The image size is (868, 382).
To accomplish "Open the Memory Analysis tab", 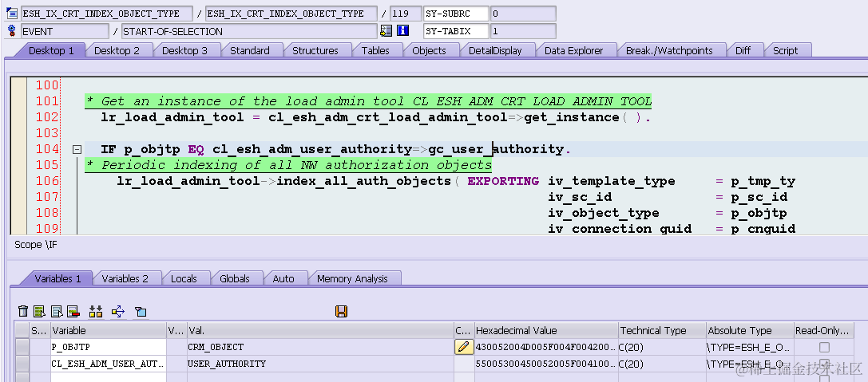I will (x=352, y=278).
